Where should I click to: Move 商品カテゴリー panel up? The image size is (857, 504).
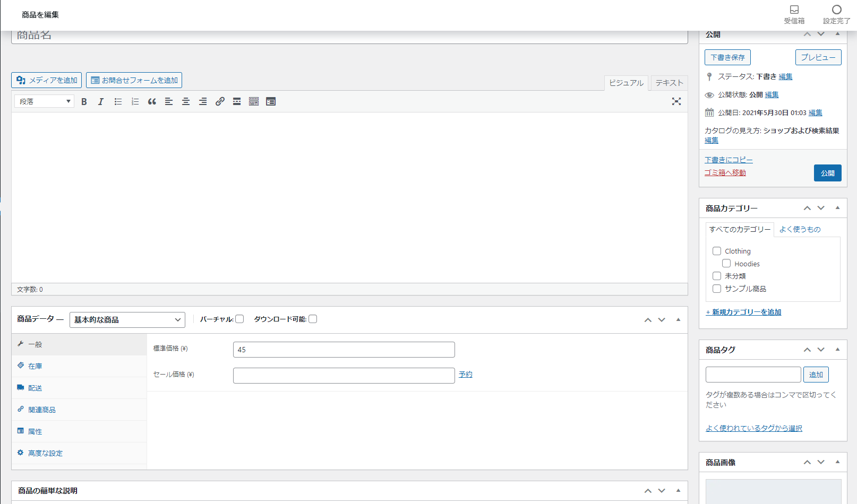point(807,208)
